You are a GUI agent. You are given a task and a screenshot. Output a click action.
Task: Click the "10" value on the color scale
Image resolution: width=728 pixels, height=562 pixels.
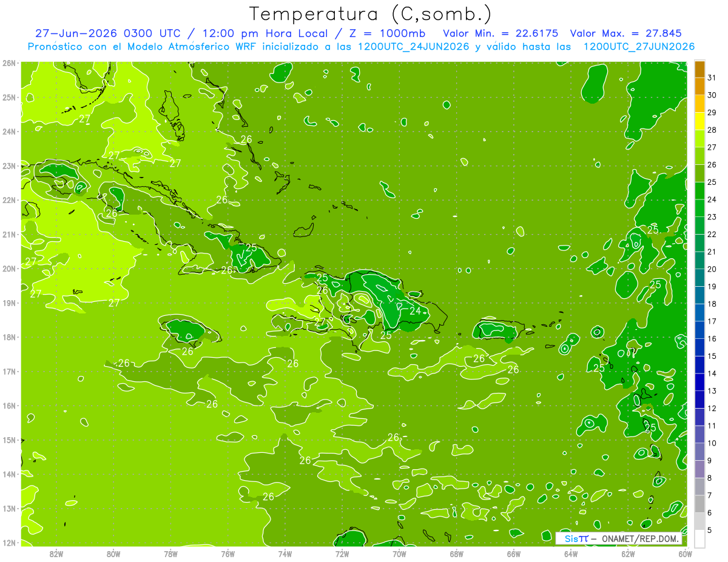(x=712, y=443)
